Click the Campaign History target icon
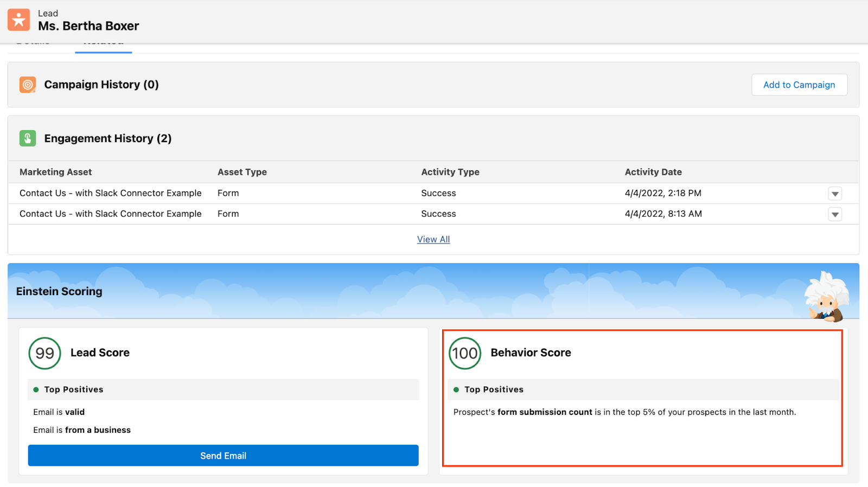 click(x=28, y=85)
